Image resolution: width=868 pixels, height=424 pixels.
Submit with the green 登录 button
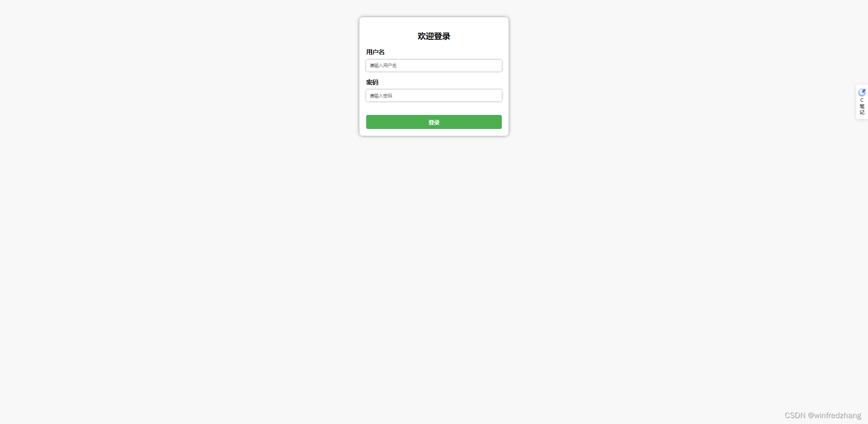(x=434, y=122)
